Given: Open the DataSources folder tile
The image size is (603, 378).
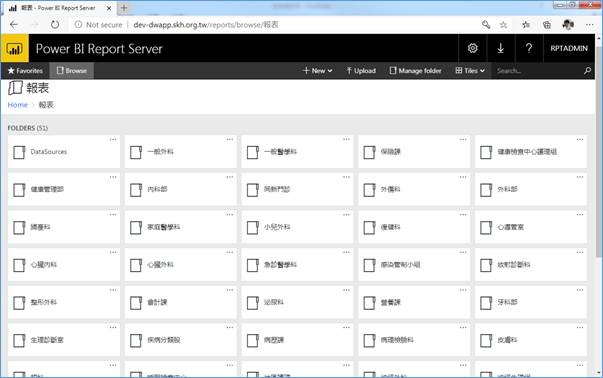Looking at the screenshot, I should pos(64,152).
